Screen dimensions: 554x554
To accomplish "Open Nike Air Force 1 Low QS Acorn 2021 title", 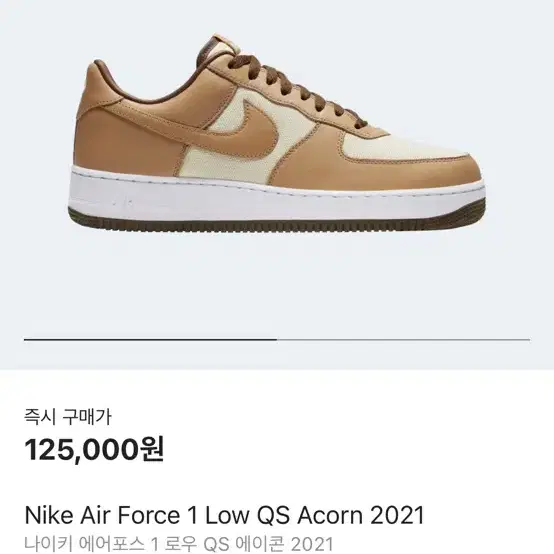I will pyautogui.click(x=224, y=515).
